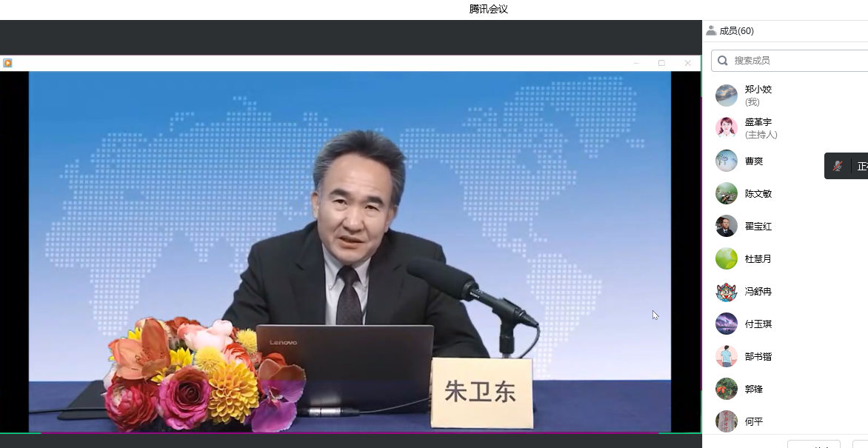
Task: Close the shared player window
Action: click(x=687, y=63)
